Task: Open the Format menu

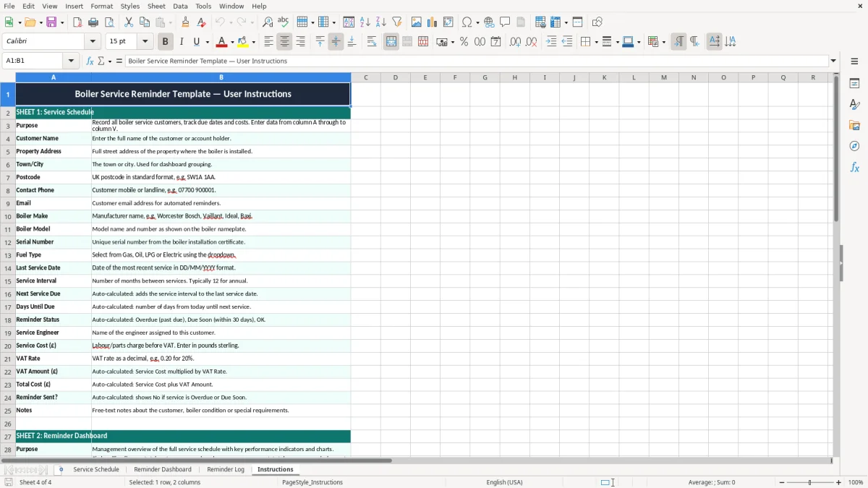Action: point(102,6)
